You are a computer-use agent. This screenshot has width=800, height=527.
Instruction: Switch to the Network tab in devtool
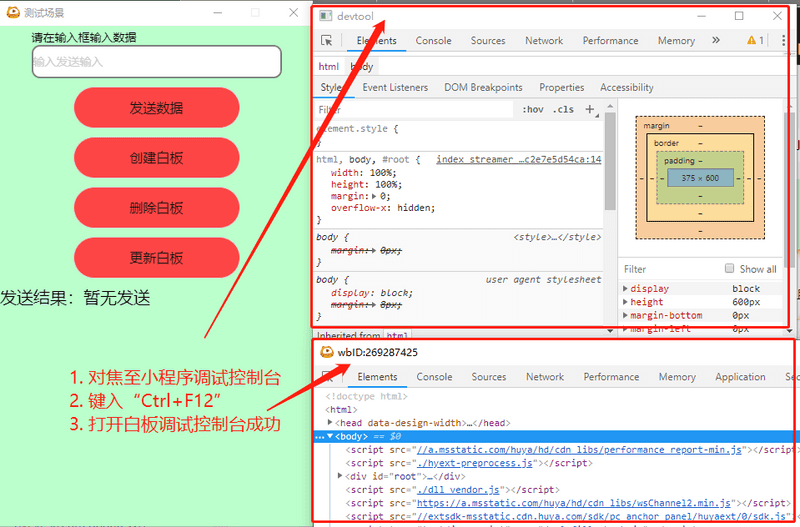point(544,41)
